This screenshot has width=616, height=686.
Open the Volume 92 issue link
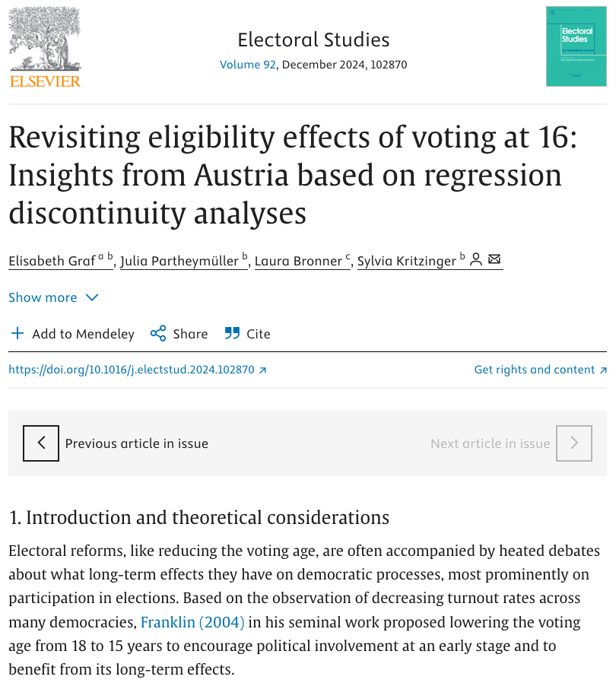[x=247, y=65]
